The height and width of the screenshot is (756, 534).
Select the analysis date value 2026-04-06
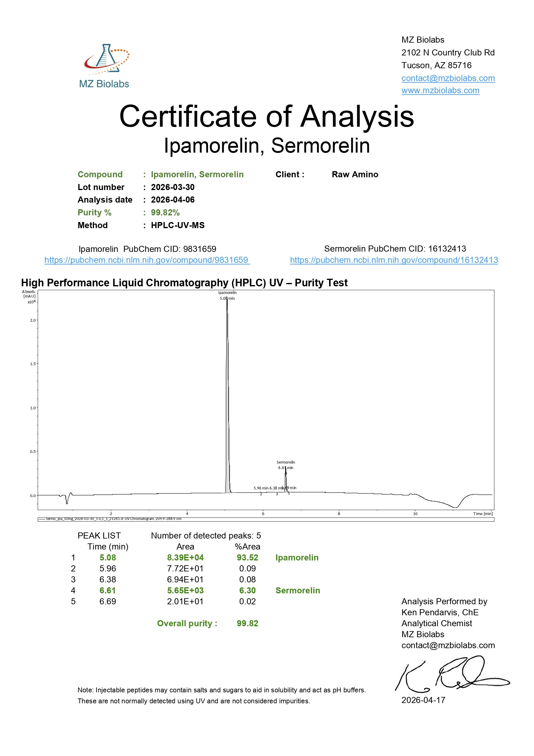tap(173, 200)
